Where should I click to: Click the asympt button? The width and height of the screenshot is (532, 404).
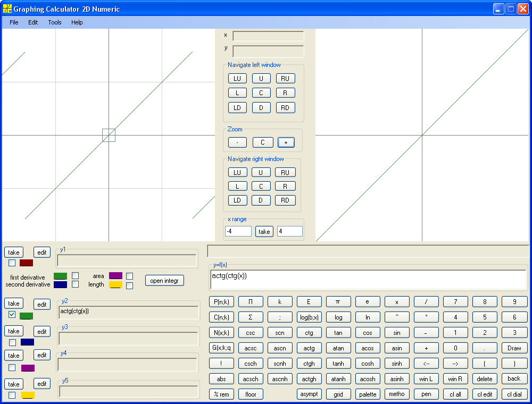[x=309, y=394]
